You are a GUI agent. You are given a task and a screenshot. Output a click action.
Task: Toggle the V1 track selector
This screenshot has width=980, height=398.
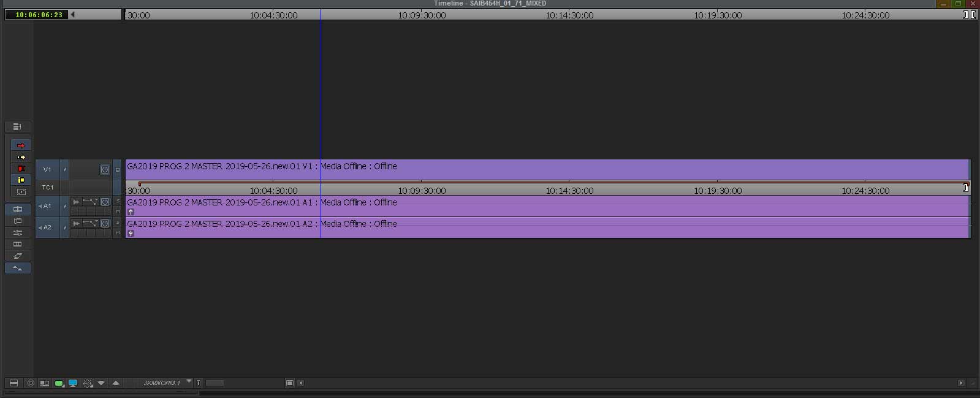point(47,169)
